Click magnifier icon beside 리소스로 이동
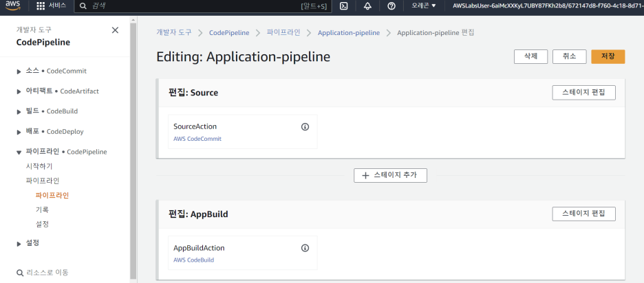Image resolution: width=644 pixels, height=283 pixels. point(19,273)
